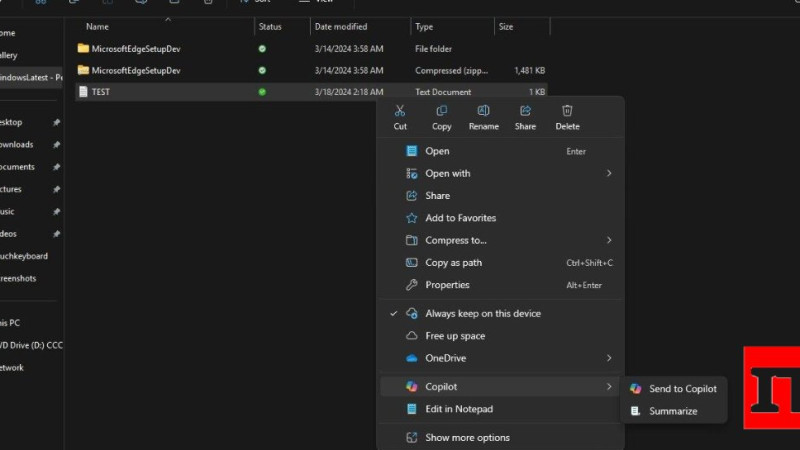Open Properties from context menu
Screen dimensions: 800x450
coord(500,285)
